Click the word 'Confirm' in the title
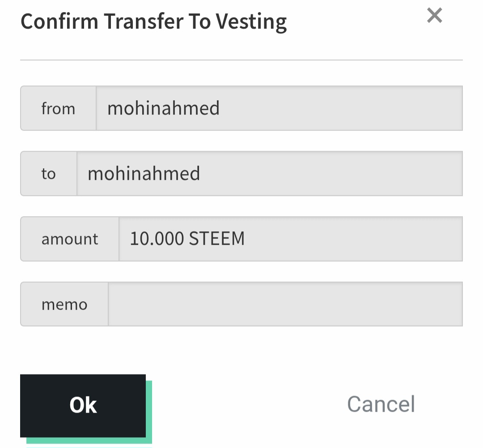483x448 pixels. tap(59, 21)
